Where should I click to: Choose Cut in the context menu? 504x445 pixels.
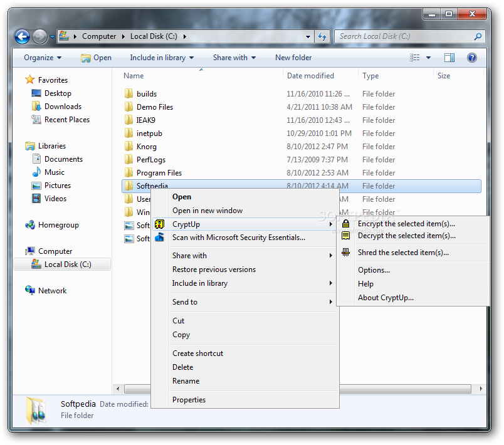[245, 321]
